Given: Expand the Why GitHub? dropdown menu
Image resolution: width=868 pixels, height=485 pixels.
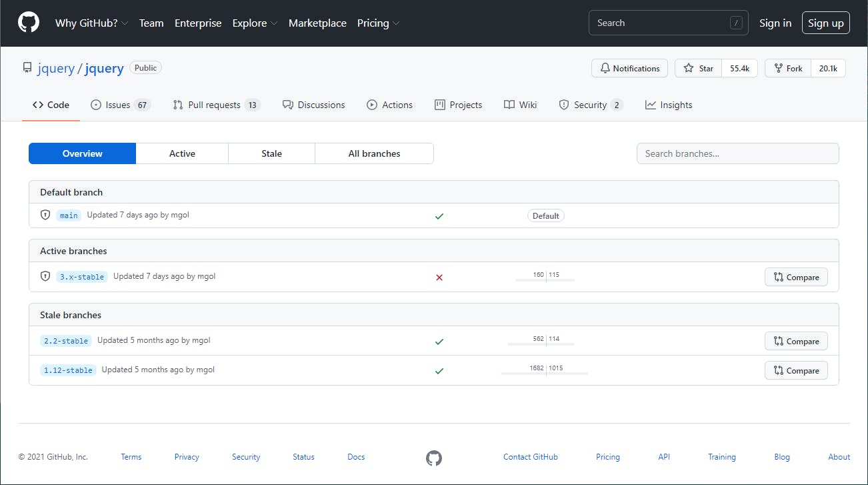Looking at the screenshot, I should (91, 23).
